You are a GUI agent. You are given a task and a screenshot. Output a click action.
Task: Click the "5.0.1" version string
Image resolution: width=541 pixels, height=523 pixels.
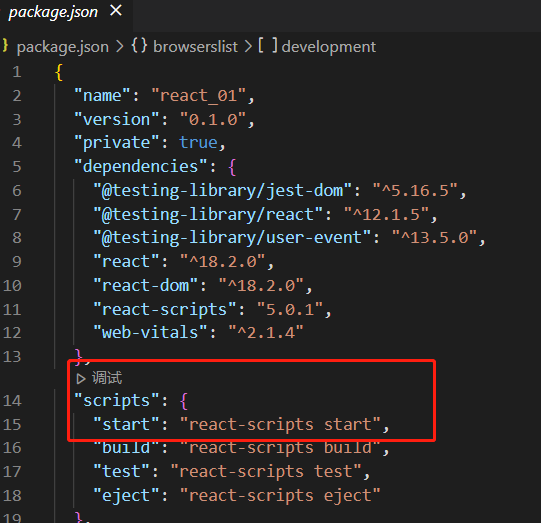coord(290,309)
